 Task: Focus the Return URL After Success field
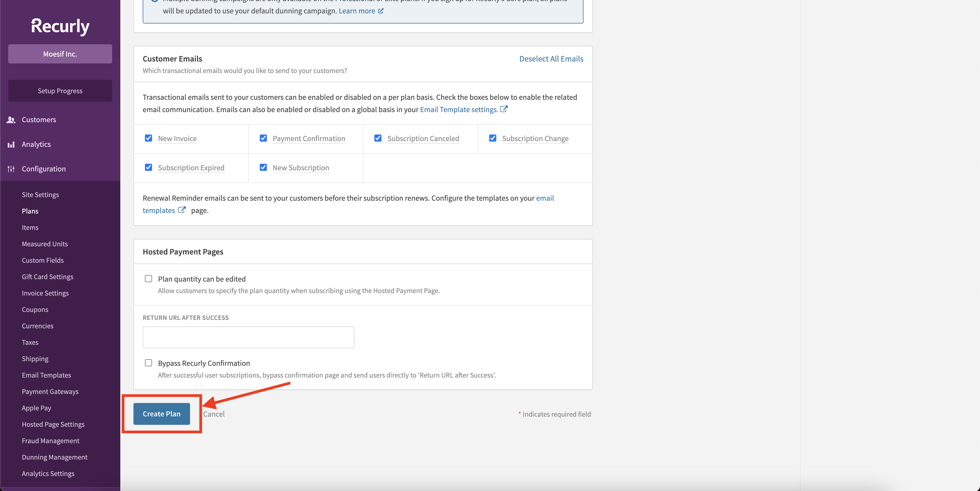pos(248,337)
